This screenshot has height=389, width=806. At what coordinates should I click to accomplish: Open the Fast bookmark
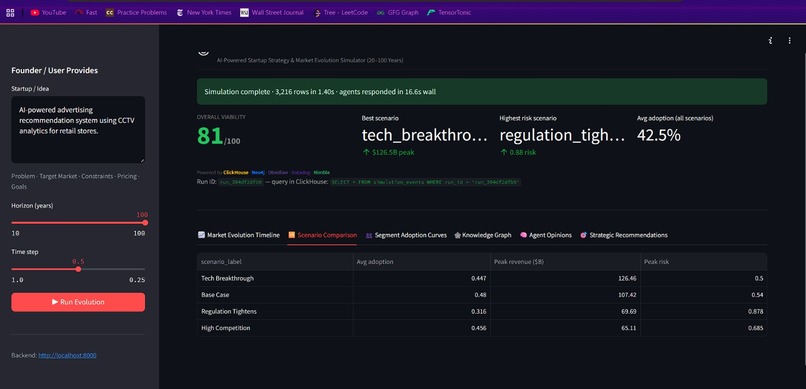click(x=86, y=12)
